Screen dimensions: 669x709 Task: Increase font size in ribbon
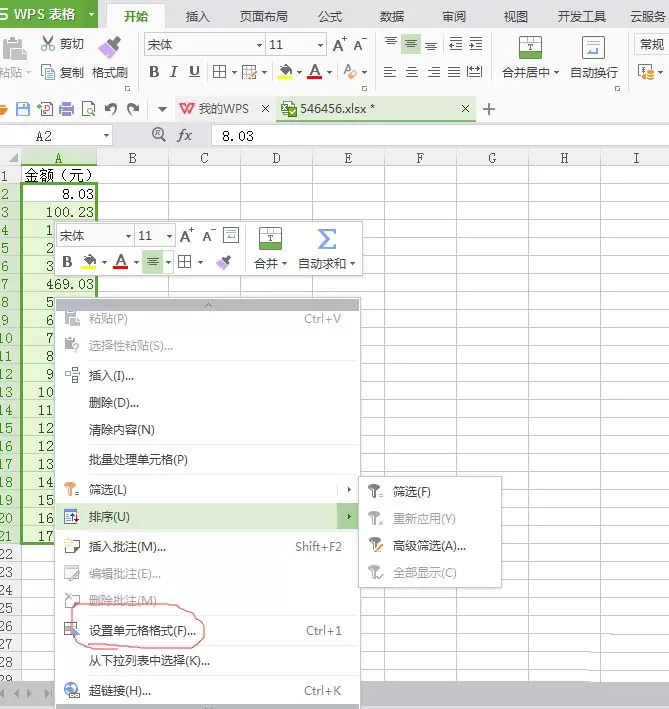click(x=339, y=45)
